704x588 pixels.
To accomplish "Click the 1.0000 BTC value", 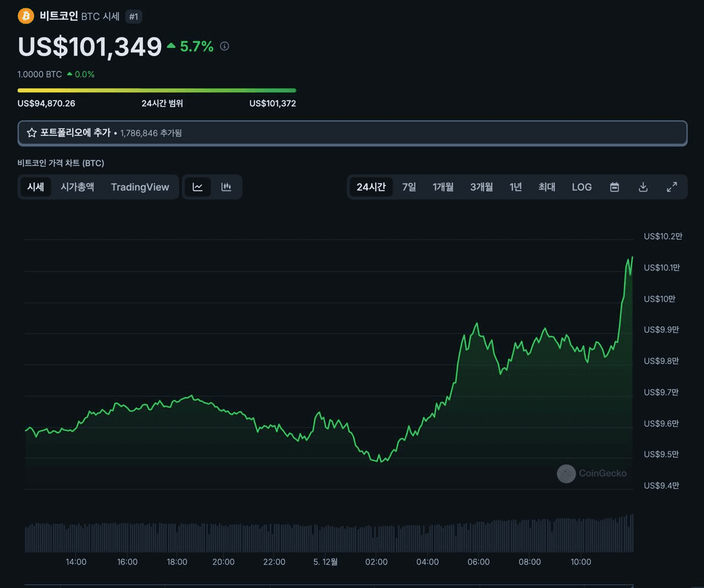I will coord(40,74).
